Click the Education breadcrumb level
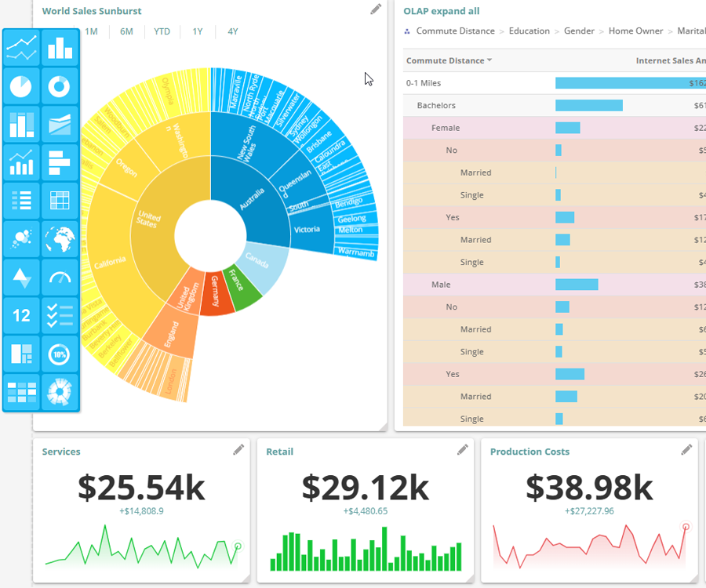The width and height of the screenshot is (706, 588). click(x=529, y=31)
